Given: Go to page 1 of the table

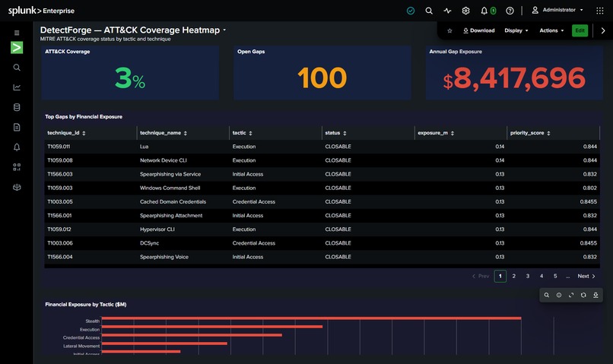Looking at the screenshot, I should 500,276.
